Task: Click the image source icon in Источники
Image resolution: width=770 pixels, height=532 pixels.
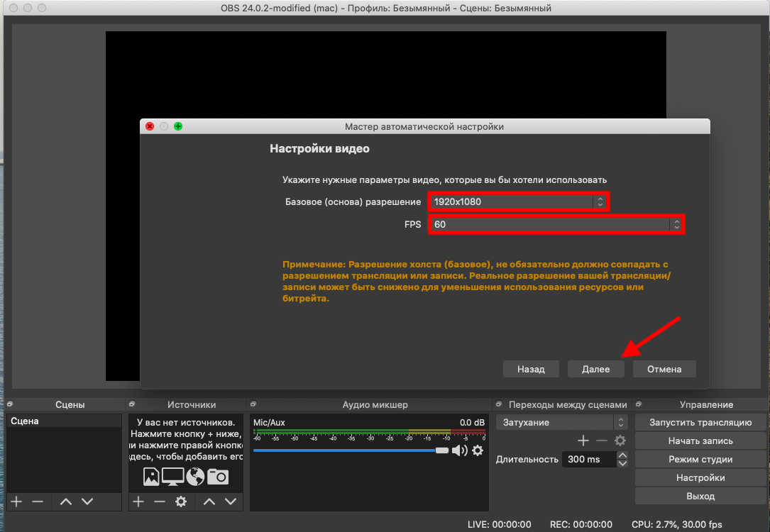Action: coord(151,477)
